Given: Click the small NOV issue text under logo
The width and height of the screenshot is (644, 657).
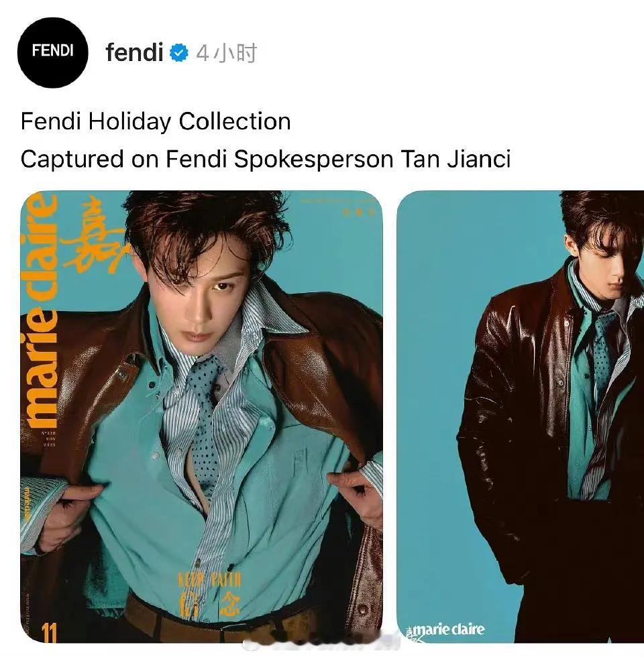Looking at the screenshot, I should click(x=50, y=438).
